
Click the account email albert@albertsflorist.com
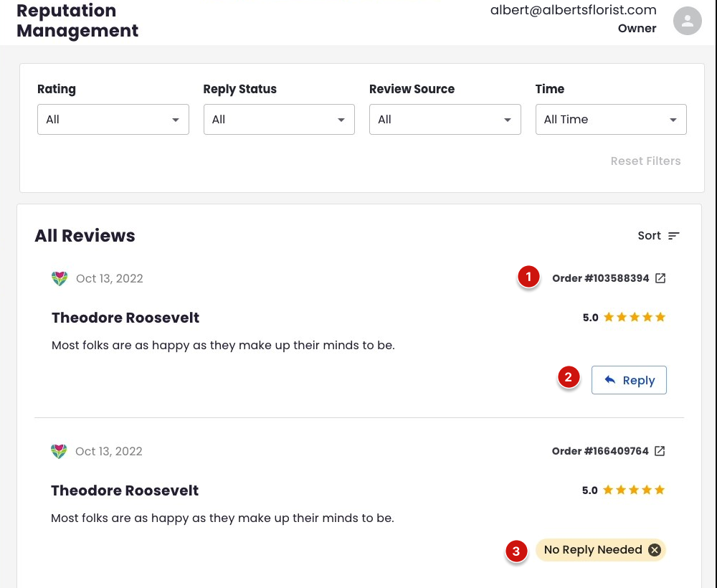click(573, 10)
